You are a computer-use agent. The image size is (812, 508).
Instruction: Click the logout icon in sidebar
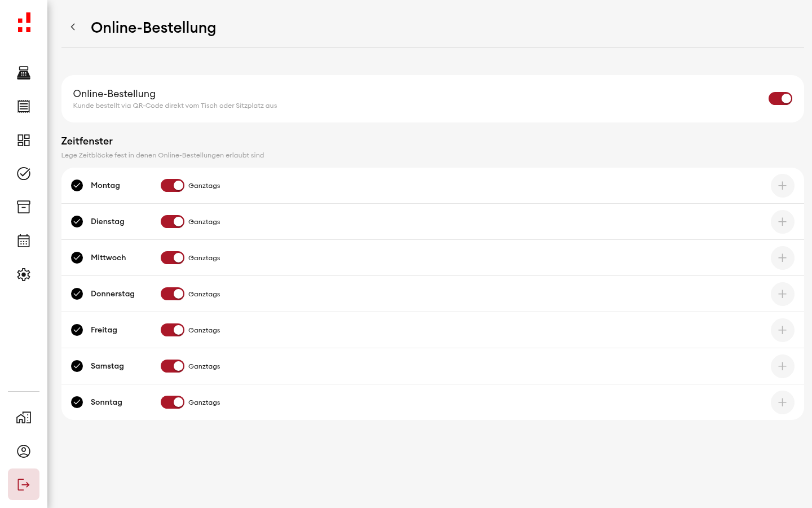pyautogui.click(x=24, y=484)
